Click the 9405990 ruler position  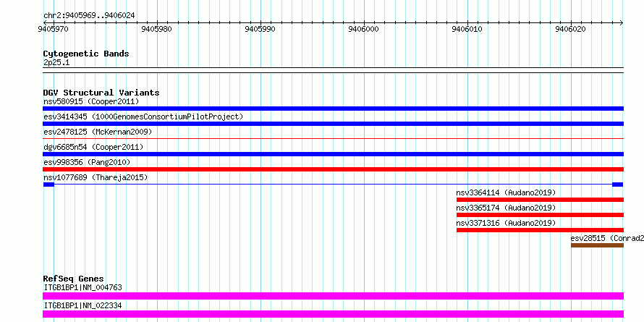pos(260,29)
